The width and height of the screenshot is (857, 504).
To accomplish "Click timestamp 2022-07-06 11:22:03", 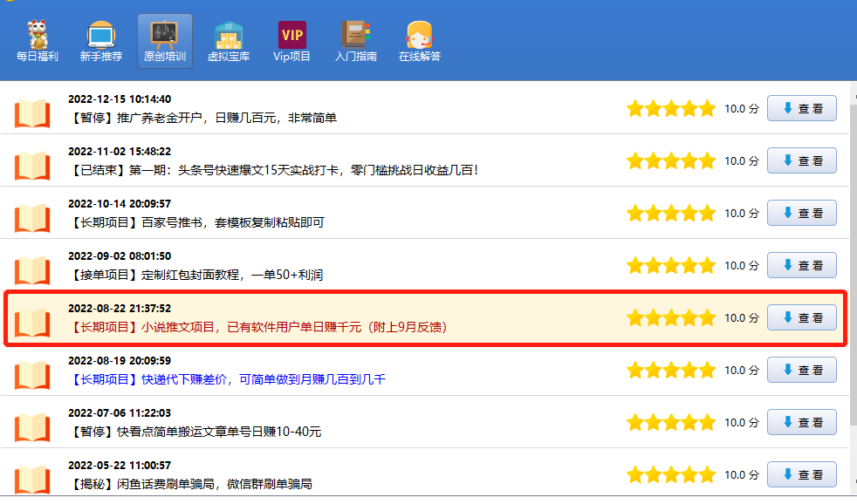I will click(x=120, y=413).
